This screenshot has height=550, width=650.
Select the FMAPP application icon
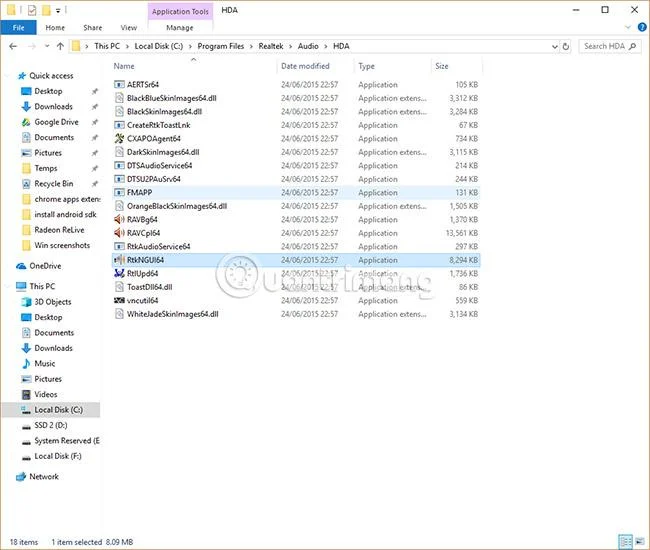coord(119,192)
